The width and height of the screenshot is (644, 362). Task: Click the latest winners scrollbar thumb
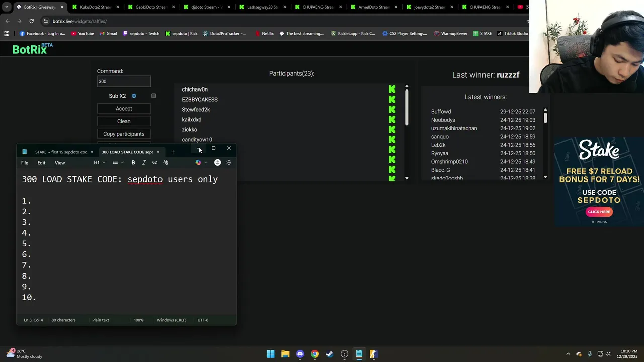(545, 118)
